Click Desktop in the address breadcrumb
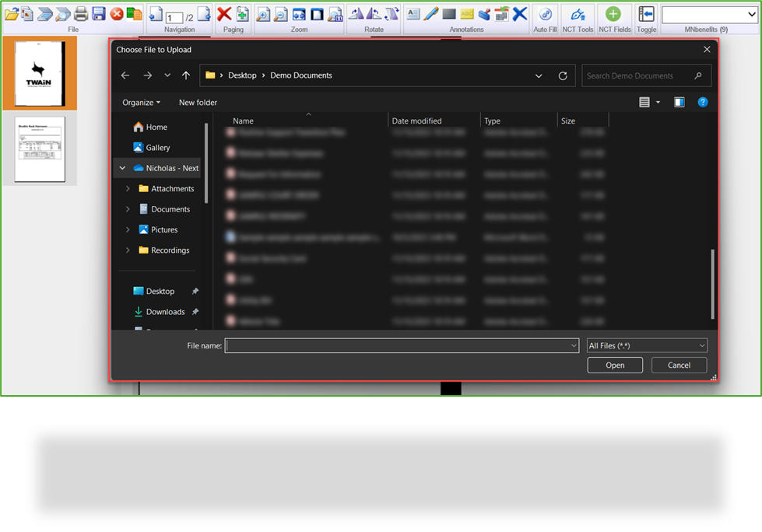The width and height of the screenshot is (762, 532). point(242,75)
